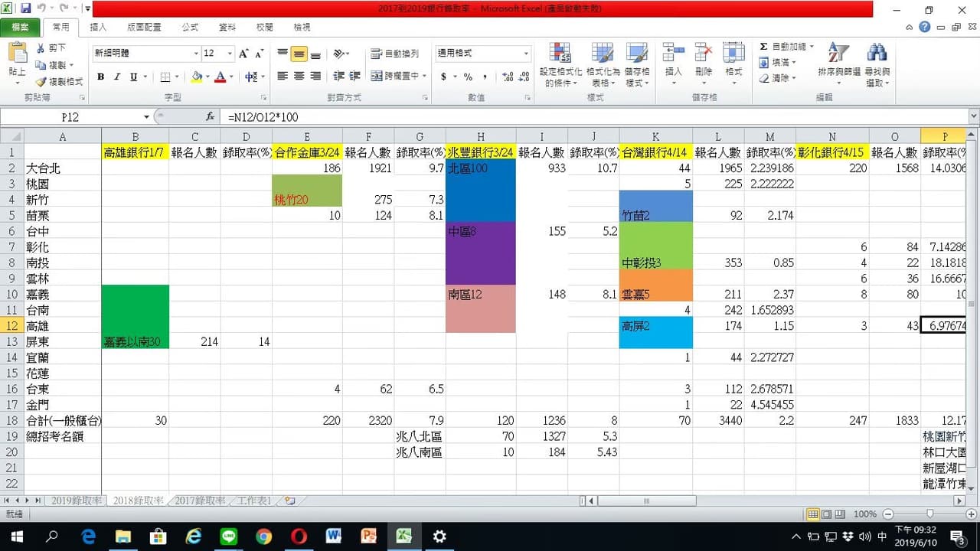Decrease decimal places shown

pyautogui.click(x=524, y=77)
